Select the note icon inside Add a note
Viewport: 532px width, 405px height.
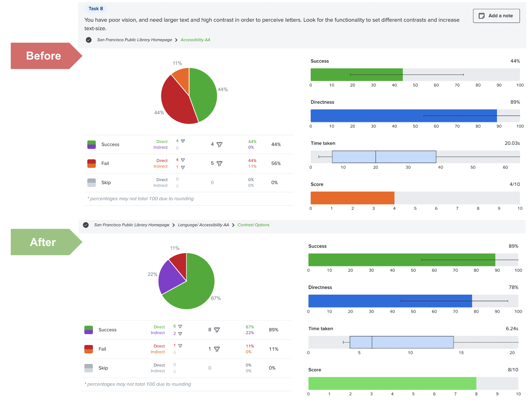pos(482,16)
